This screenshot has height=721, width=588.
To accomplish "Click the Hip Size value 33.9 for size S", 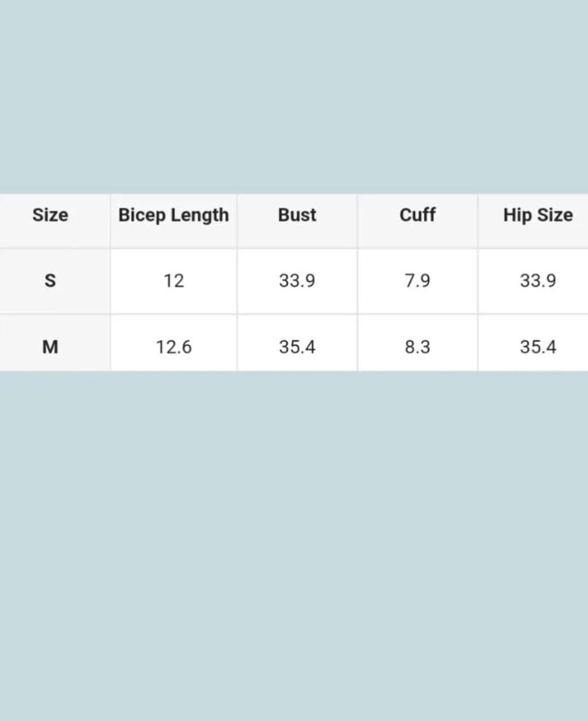I will pyautogui.click(x=538, y=280).
